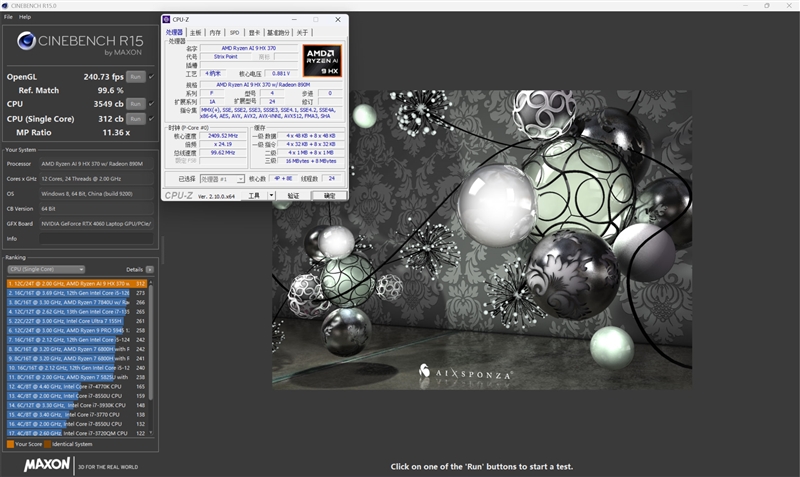This screenshot has height=477, width=800.
Task: Click the Details arrow icon in Ranking
Action: [149, 269]
